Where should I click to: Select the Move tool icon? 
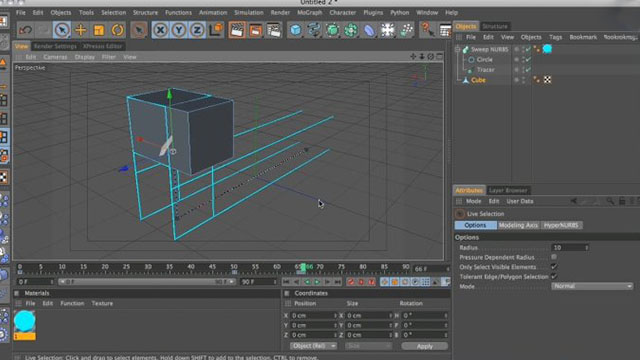[80, 30]
